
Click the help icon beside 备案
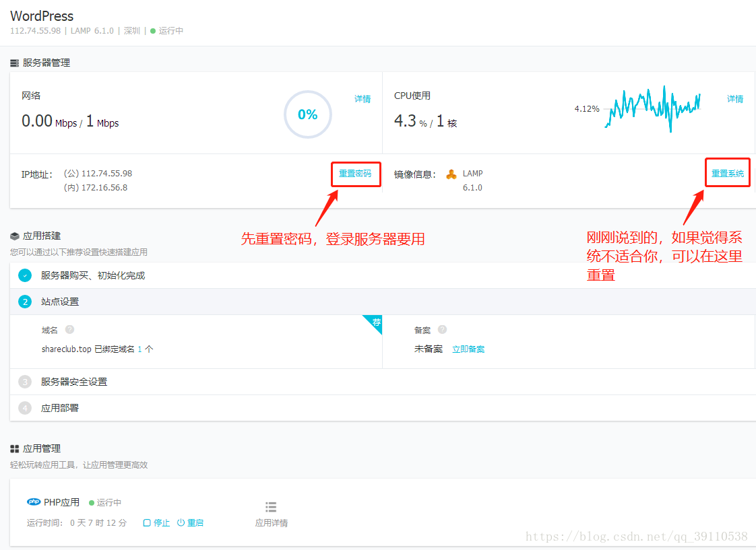click(x=442, y=330)
